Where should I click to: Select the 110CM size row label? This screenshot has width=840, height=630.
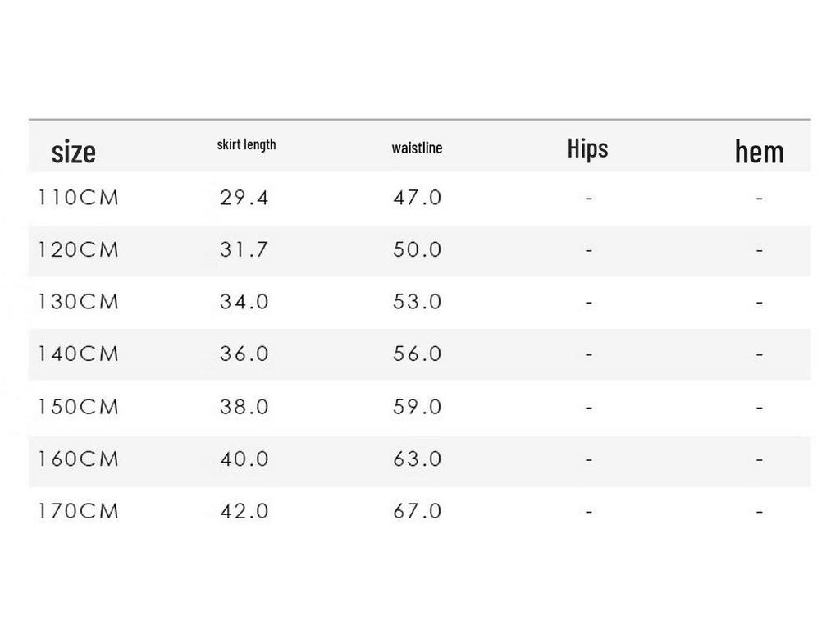[x=78, y=198]
